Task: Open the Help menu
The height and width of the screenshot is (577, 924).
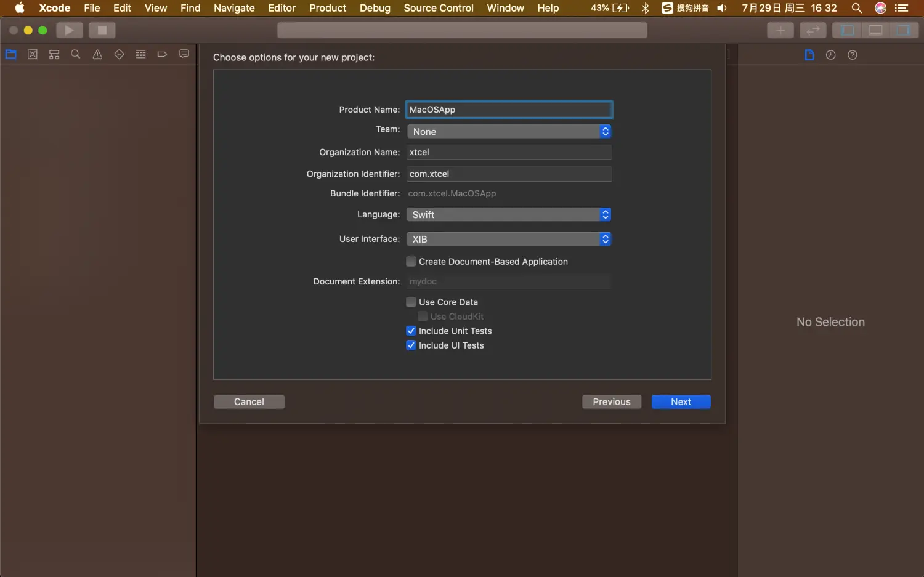Action: (x=548, y=8)
